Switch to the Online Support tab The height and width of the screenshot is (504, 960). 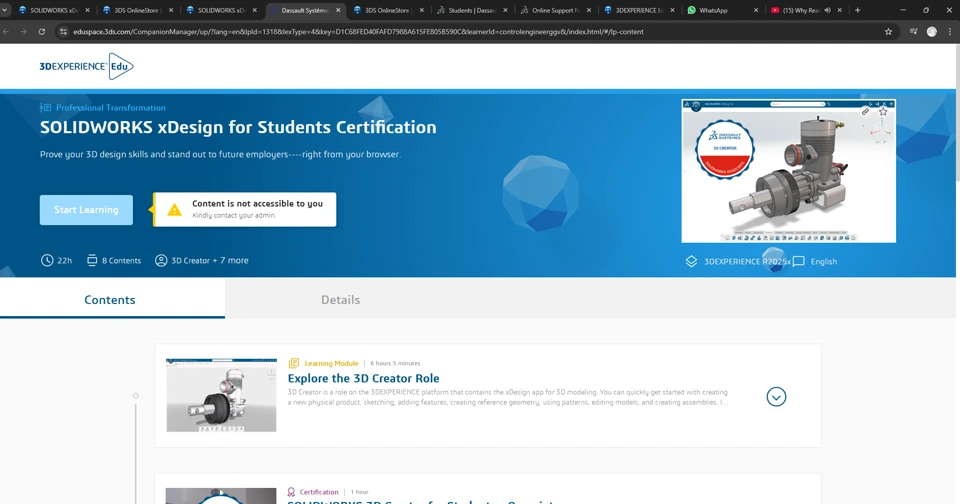tap(555, 10)
